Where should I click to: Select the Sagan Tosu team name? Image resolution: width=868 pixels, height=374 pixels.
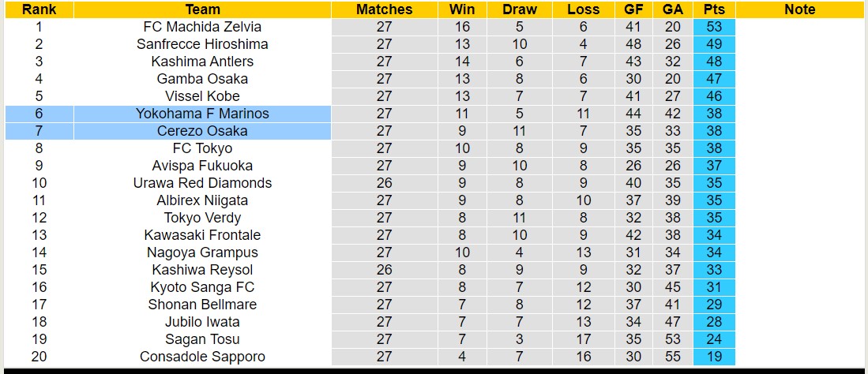point(202,339)
